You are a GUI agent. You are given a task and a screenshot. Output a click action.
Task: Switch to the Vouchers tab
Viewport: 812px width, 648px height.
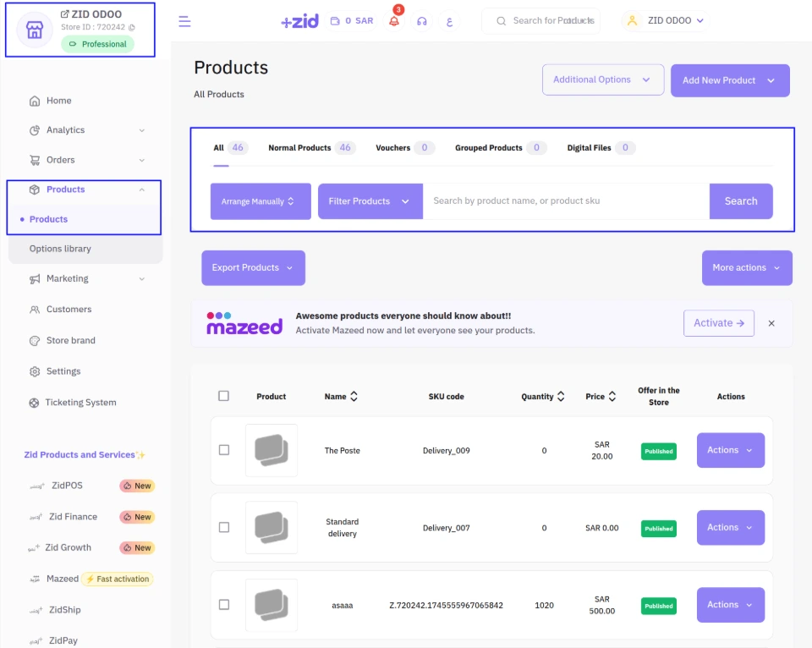tap(393, 148)
